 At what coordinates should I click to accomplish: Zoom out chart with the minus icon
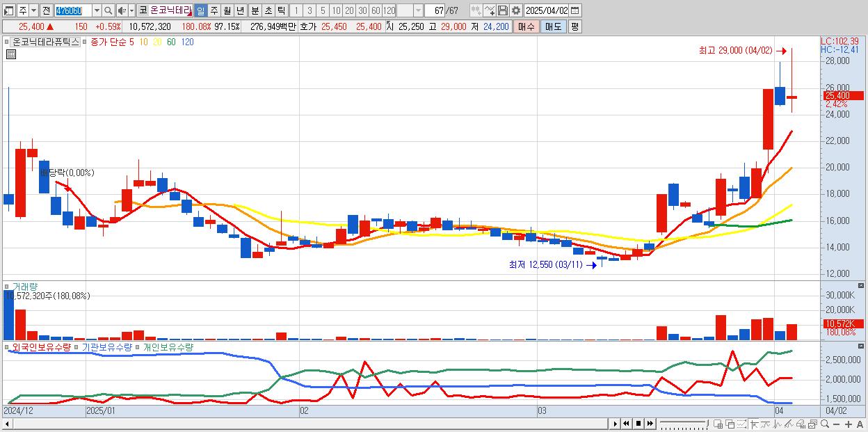pos(836,424)
